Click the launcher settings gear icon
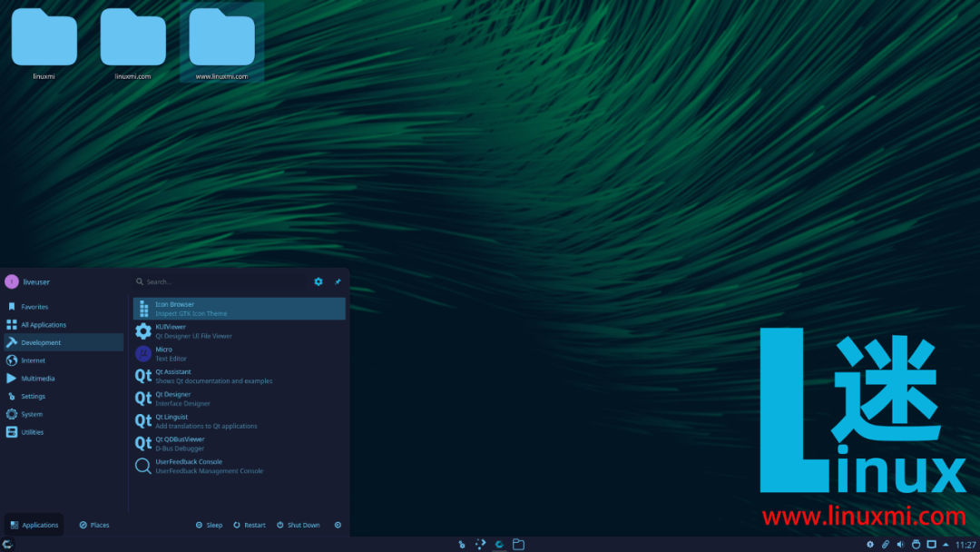The image size is (980, 552). [318, 281]
